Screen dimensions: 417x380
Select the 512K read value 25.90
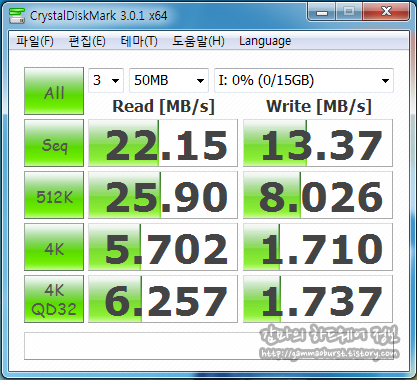pyautogui.click(x=163, y=195)
